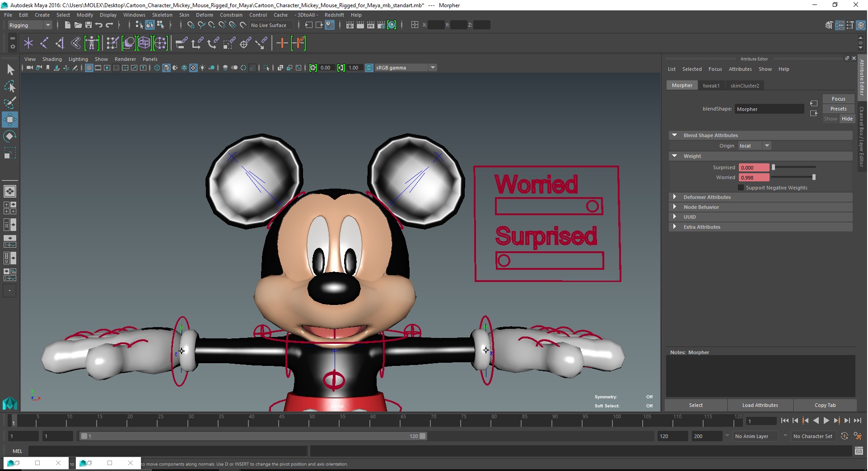Select the arrow Select tool
This screenshot has width=868, height=471.
[10, 69]
